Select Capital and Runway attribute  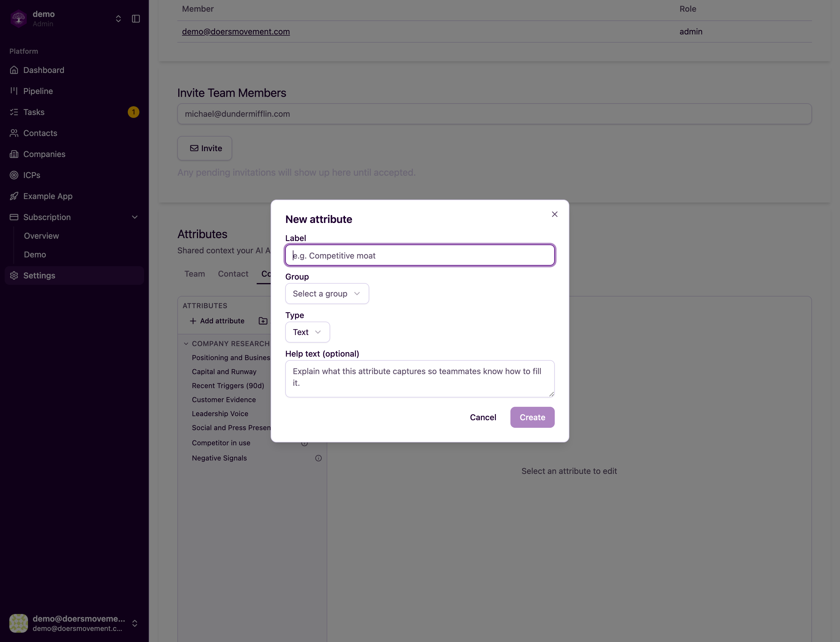tap(224, 372)
